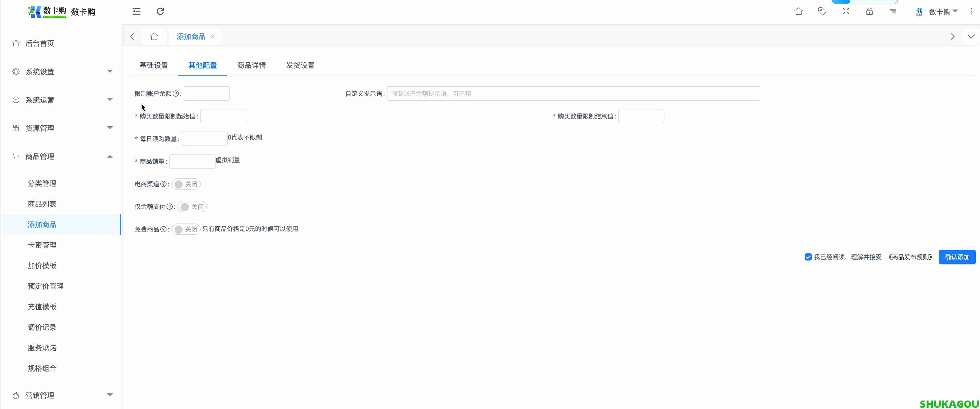Enable the 电商渠道 switch
This screenshot has height=409, width=980.
coord(186,184)
